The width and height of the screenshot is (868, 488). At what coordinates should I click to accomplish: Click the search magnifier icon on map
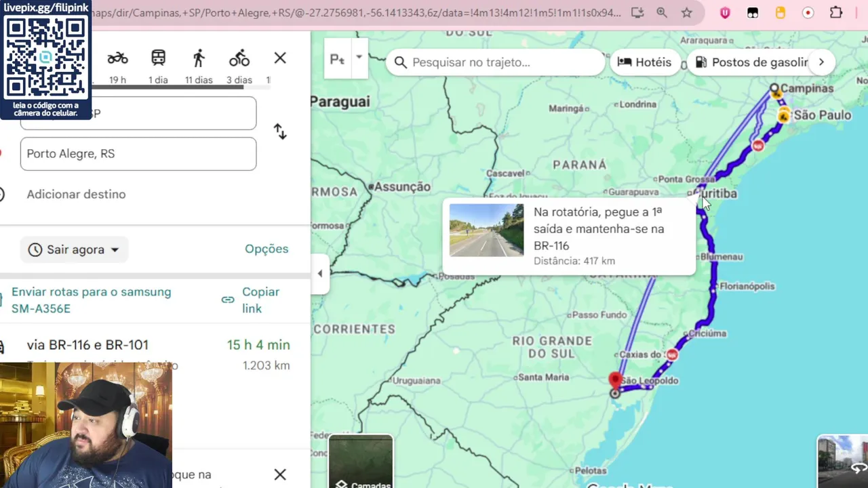(401, 62)
